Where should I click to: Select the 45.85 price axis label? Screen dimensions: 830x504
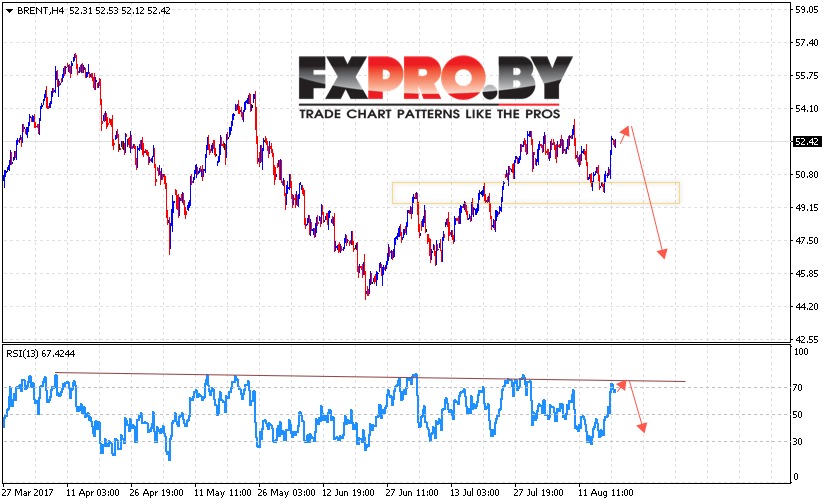(807, 274)
